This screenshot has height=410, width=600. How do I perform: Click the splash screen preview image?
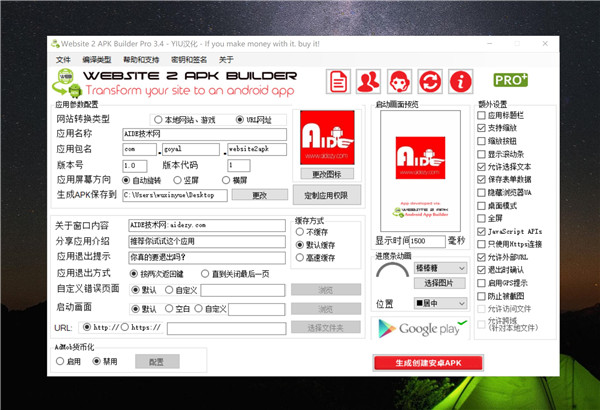click(420, 171)
